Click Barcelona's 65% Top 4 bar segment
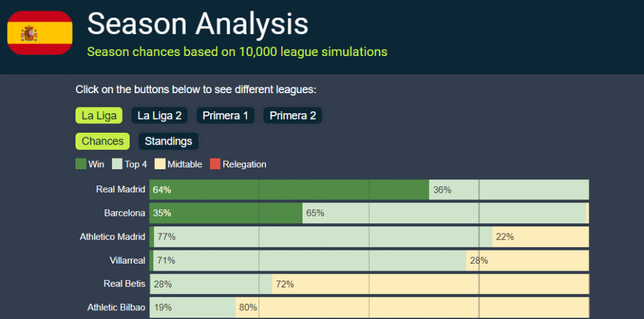644x319 pixels. [x=444, y=213]
